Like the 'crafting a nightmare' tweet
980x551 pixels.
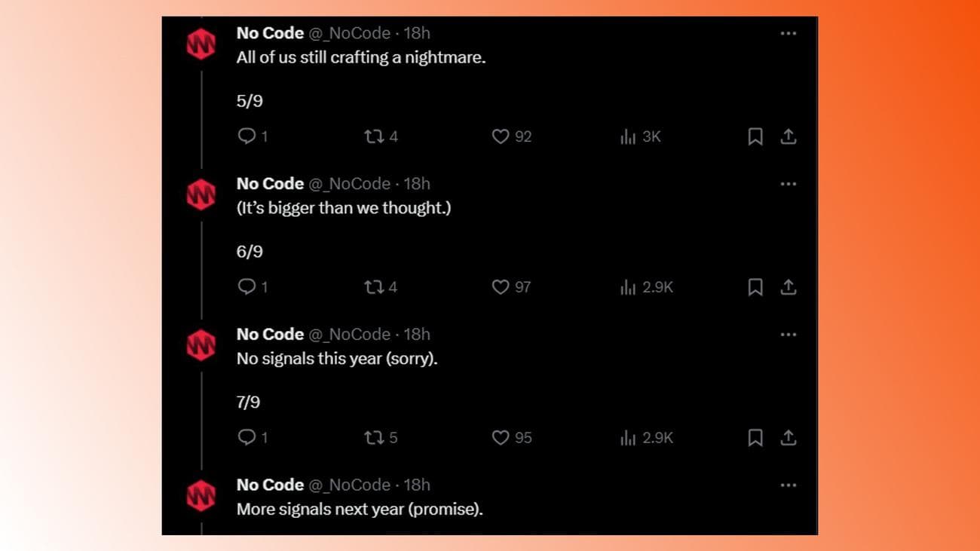[501, 136]
